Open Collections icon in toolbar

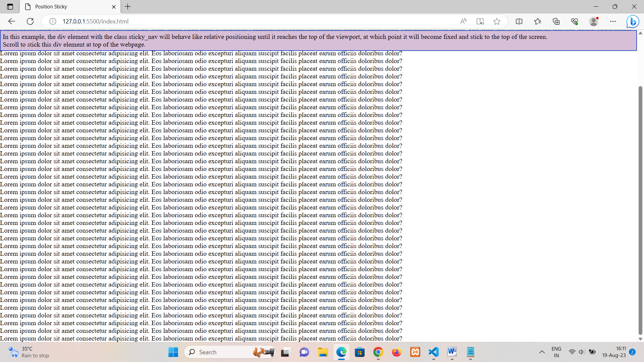click(556, 21)
